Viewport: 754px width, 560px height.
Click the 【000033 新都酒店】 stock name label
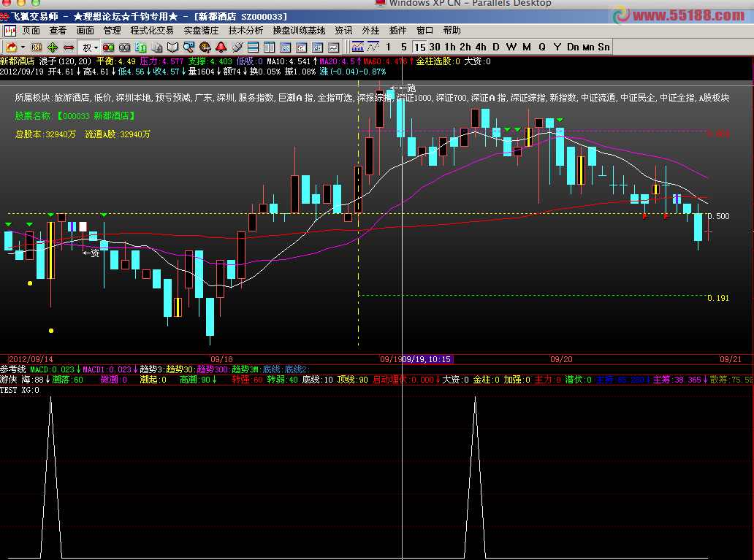coord(75,115)
